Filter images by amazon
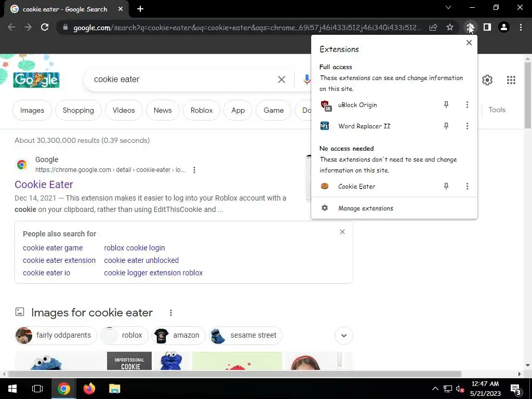This screenshot has height=399, width=532. pyautogui.click(x=179, y=335)
